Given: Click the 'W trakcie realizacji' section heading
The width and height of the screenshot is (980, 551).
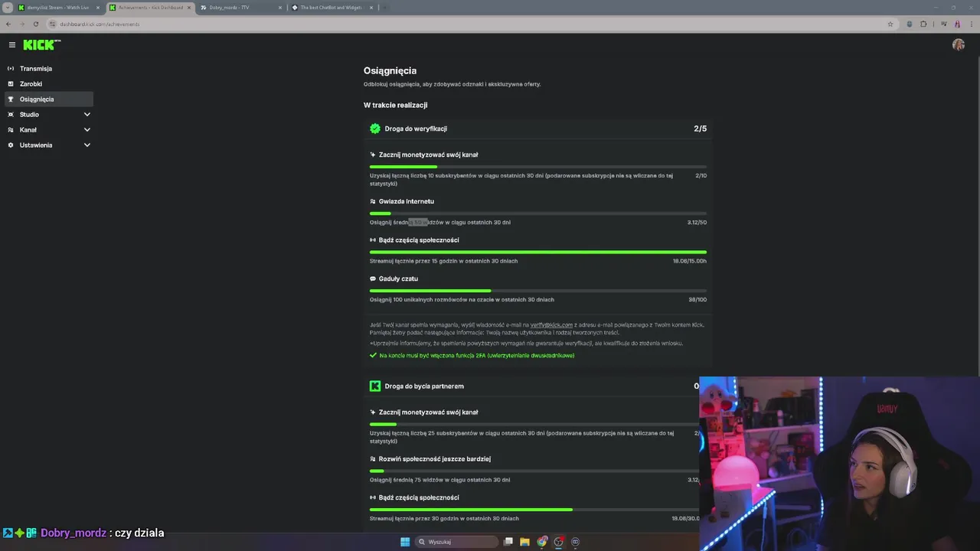Looking at the screenshot, I should [395, 105].
